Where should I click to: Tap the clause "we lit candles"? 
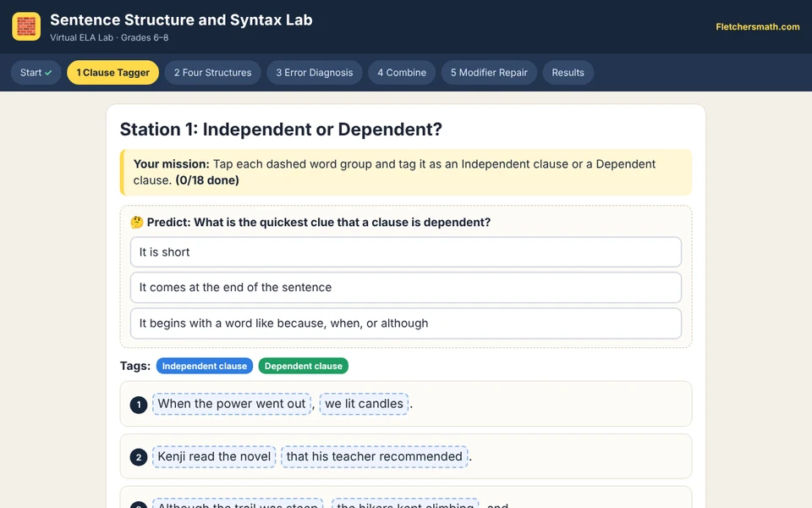point(364,404)
